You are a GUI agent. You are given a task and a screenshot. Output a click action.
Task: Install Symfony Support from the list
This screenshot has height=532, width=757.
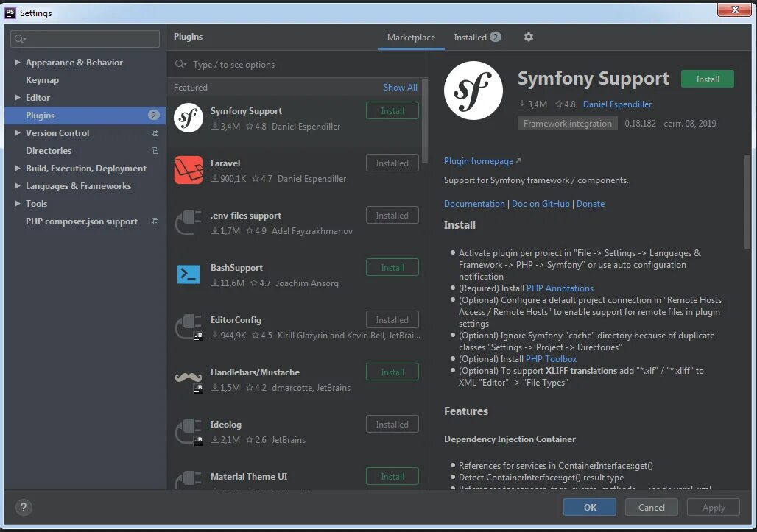tap(392, 111)
